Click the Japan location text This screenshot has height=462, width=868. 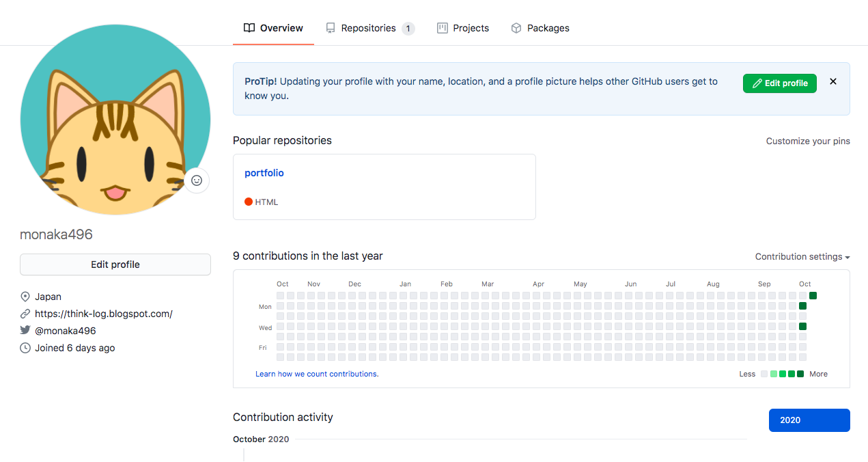[x=48, y=297]
